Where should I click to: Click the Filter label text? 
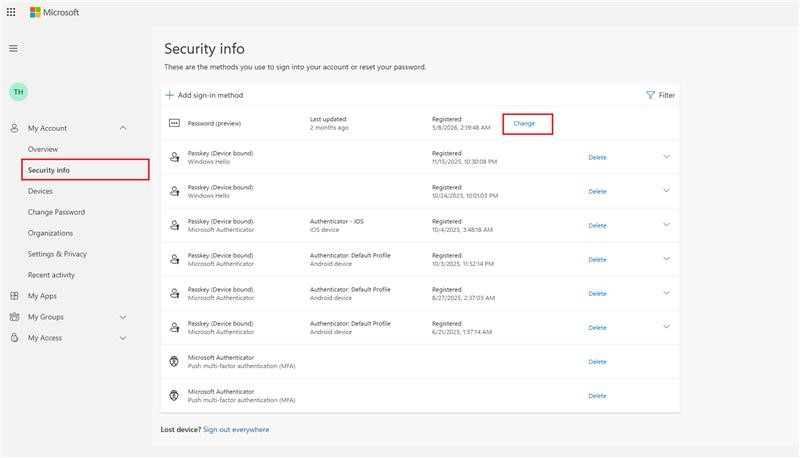pos(667,95)
